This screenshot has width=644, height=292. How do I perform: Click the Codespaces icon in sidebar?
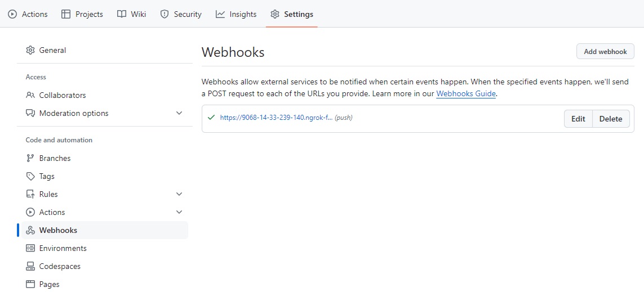(30, 266)
